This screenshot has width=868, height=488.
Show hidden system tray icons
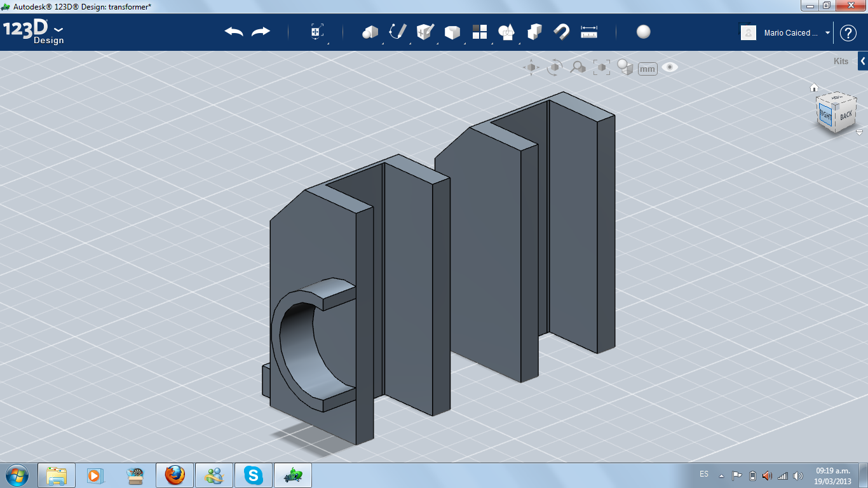pyautogui.click(x=721, y=475)
